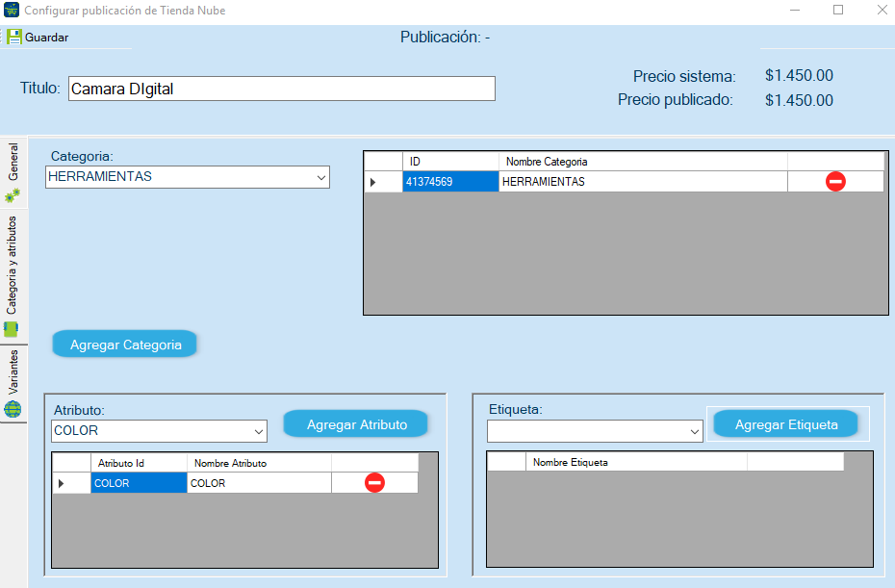The height and width of the screenshot is (588, 895).
Task: Open the Variantes tab
Action: 13,383
